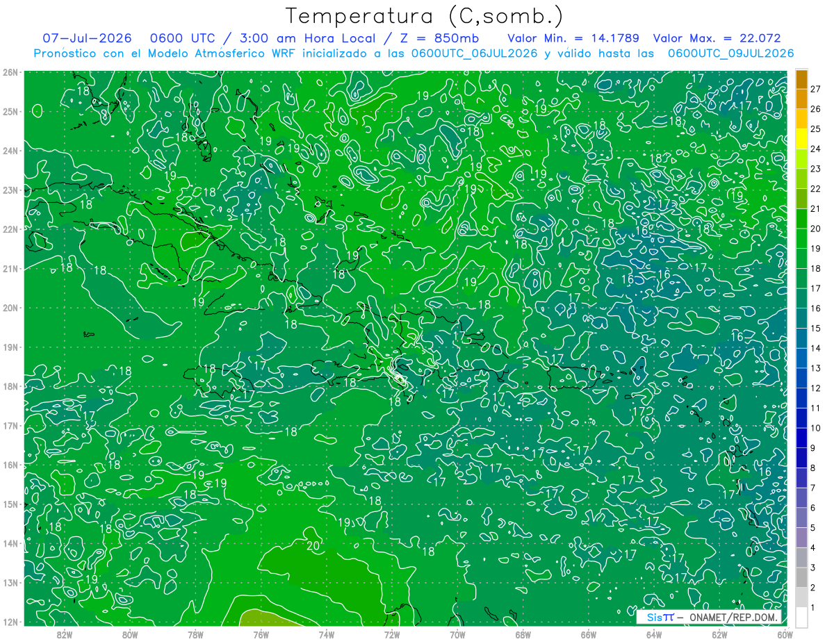834x644 pixels.
Task: Click the "78W" longitude axis label
Action: click(x=195, y=635)
